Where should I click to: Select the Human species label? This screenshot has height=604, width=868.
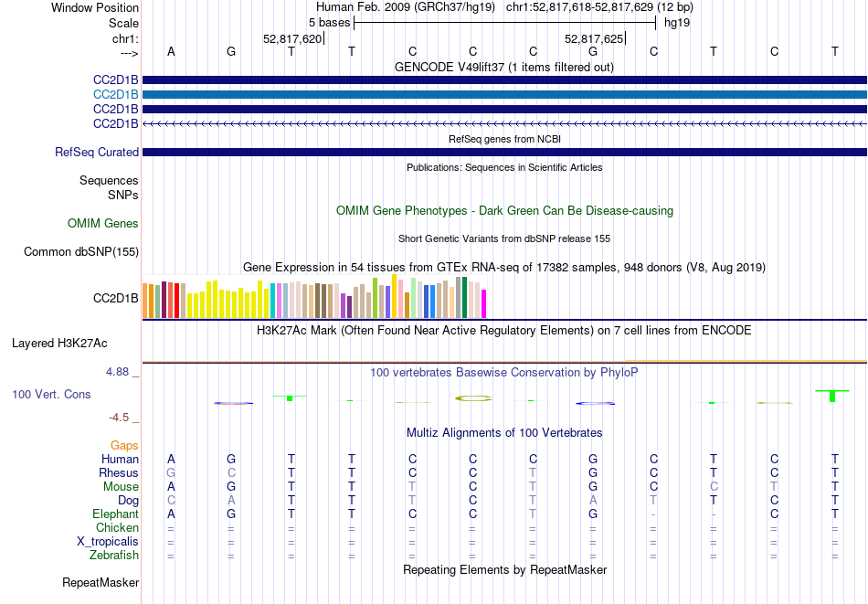coord(120,460)
